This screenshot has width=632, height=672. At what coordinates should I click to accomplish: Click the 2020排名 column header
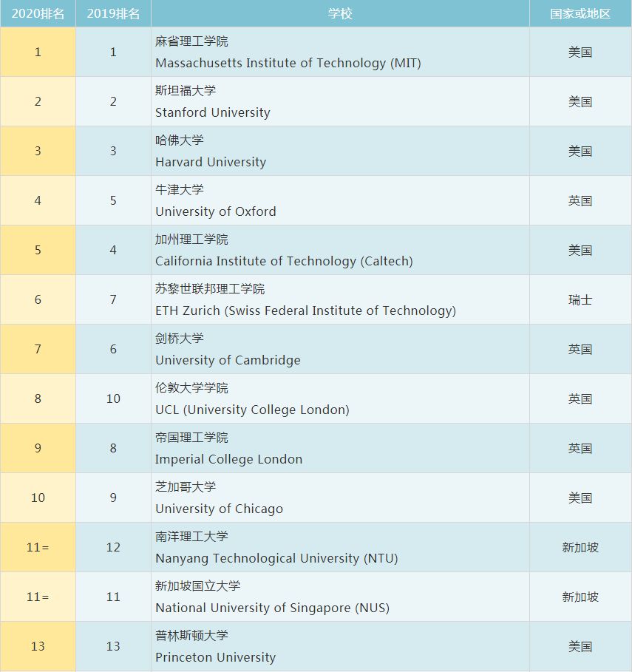[38, 13]
